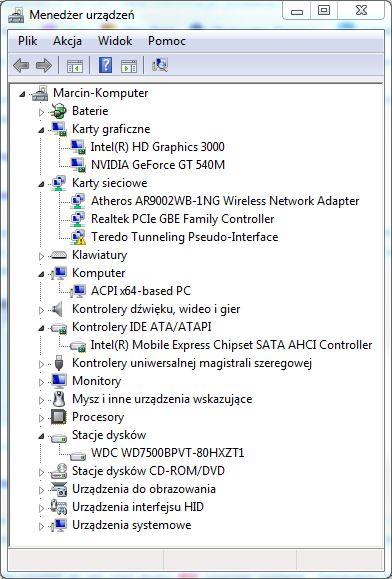Select Intel Mobile Express Chipset SATA AHCI Controller
392x579 pixels.
[x=231, y=345]
